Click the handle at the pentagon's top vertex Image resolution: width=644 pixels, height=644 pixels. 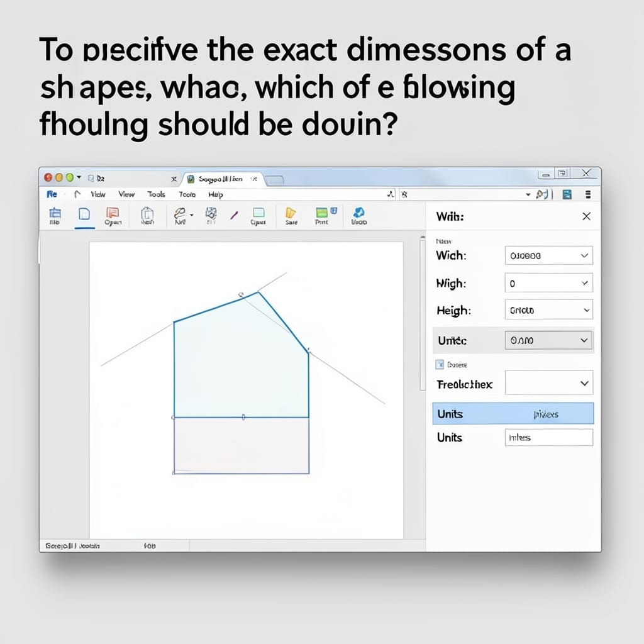pos(241,294)
